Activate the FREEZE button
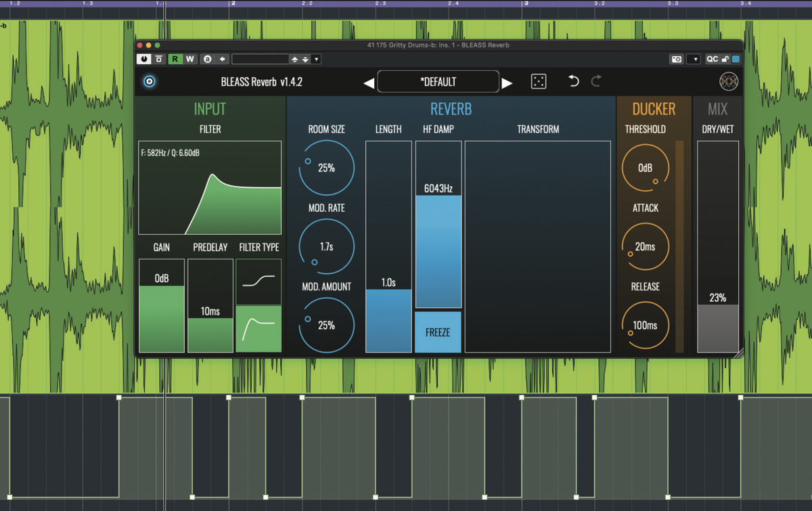The width and height of the screenshot is (812, 511). pyautogui.click(x=438, y=332)
